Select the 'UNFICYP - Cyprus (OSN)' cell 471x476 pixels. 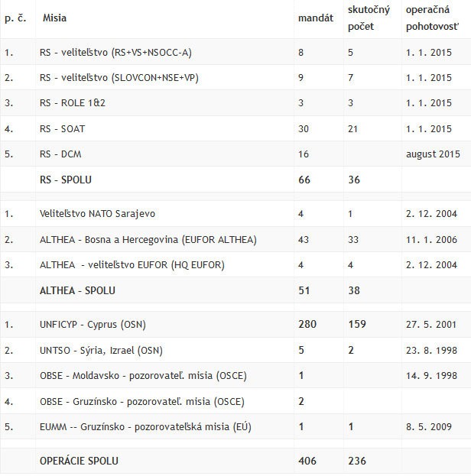(x=93, y=325)
